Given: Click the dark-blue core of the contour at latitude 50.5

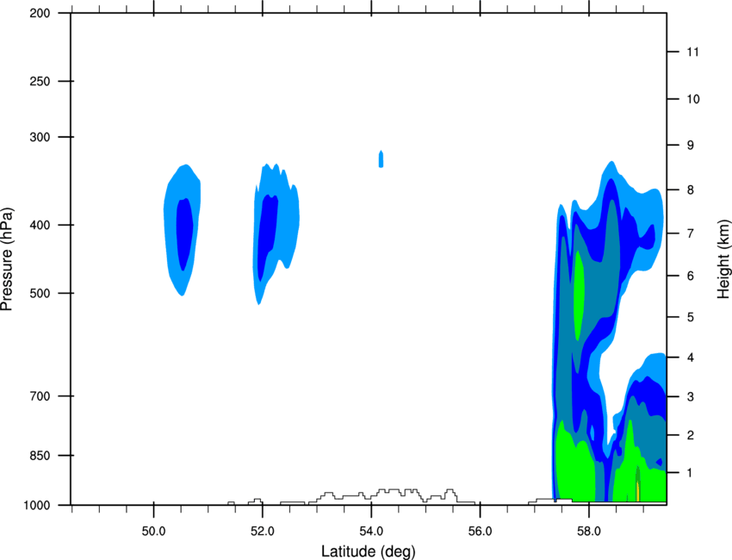Looking at the screenshot, I should [184, 233].
